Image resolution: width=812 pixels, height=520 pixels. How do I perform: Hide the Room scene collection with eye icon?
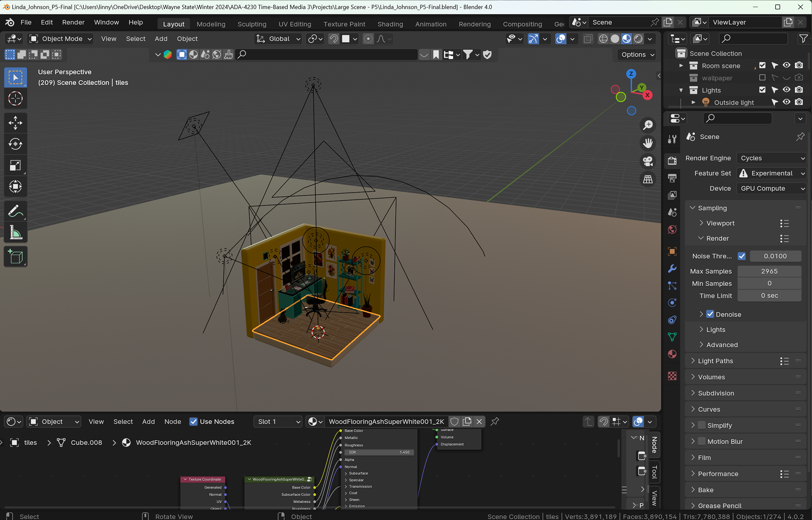point(786,66)
